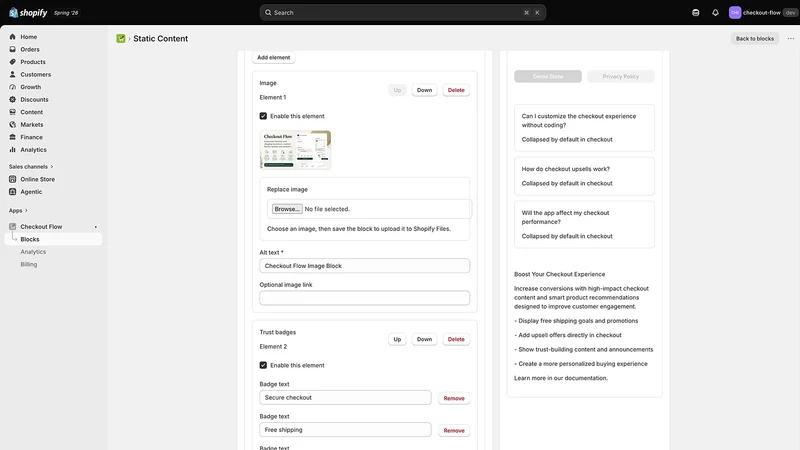This screenshot has width=800, height=450.
Task: Move Trust badges element Up
Action: tap(397, 339)
